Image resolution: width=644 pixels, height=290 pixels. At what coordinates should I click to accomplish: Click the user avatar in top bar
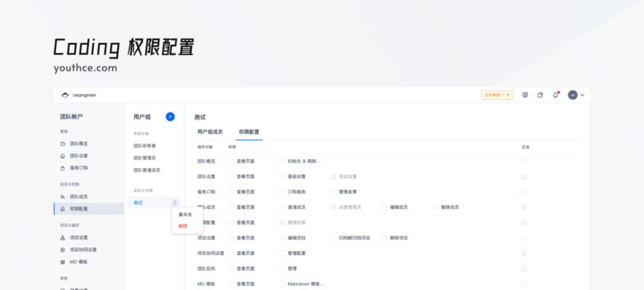[572, 95]
